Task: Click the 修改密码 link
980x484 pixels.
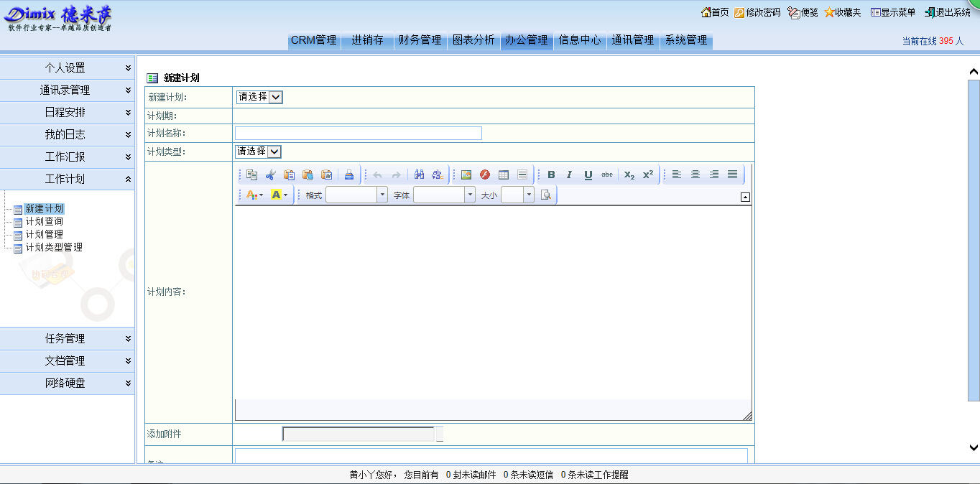Action: point(757,12)
